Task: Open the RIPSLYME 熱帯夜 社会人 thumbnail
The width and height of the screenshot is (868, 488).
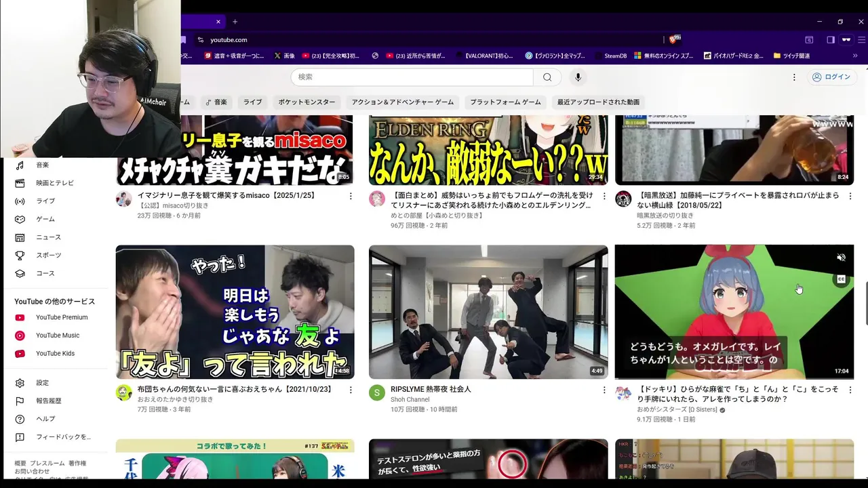Action: [488, 312]
